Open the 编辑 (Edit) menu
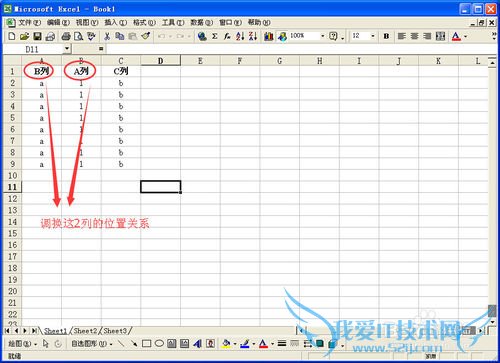The image size is (500, 363). (58, 23)
